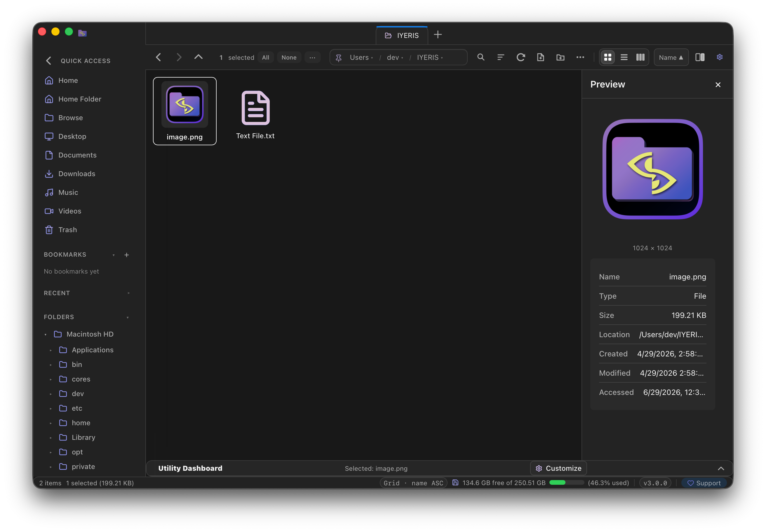The height and width of the screenshot is (532, 766).
Task: Open a new tab with plus
Action: pos(438,35)
